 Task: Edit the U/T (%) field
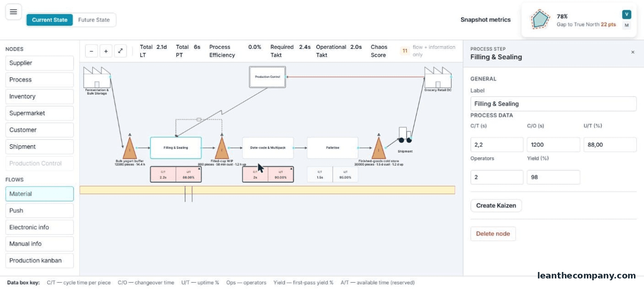click(610, 145)
